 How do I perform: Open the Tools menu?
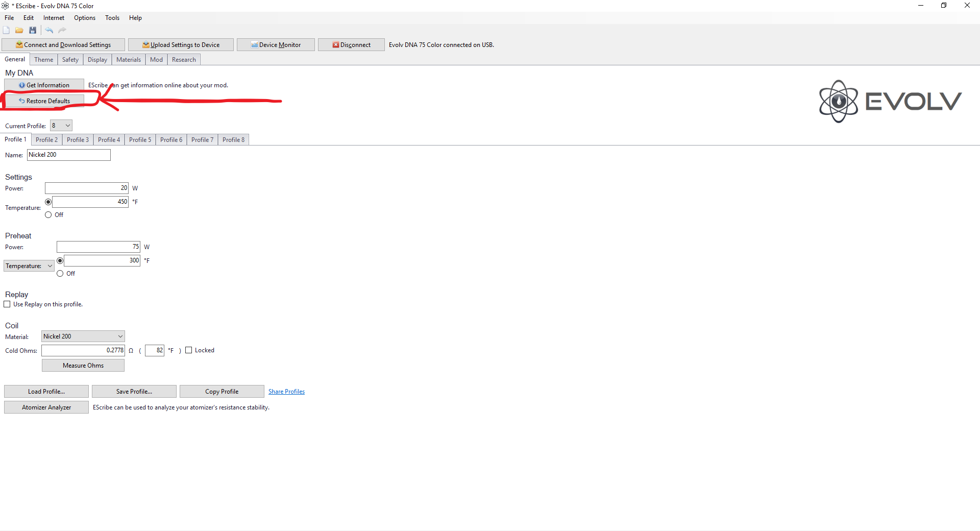(112, 18)
